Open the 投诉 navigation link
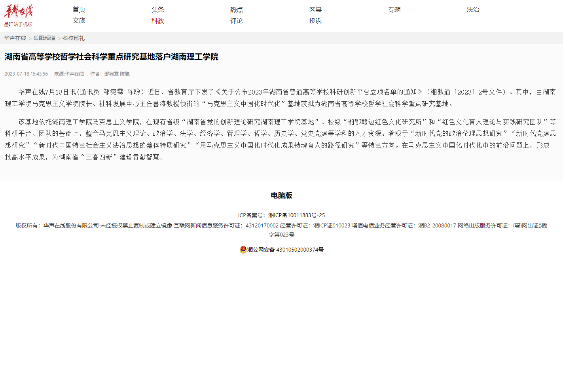This screenshot has width=563, height=392. point(315,21)
